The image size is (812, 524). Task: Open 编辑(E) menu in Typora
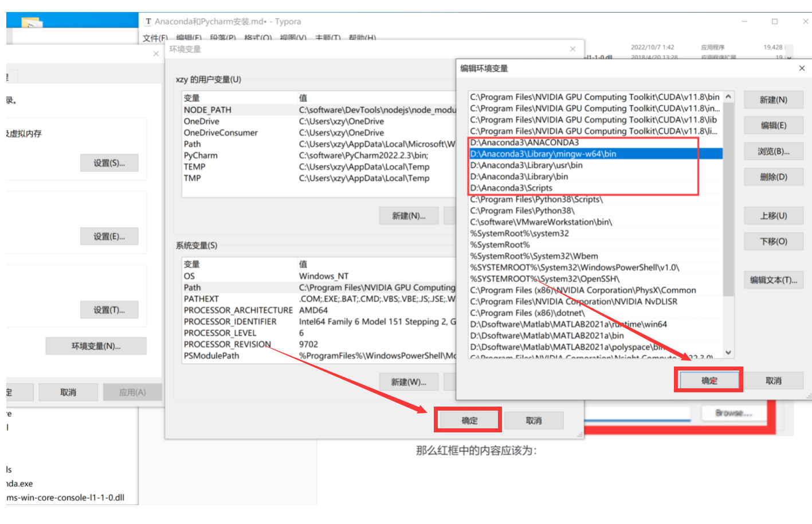pyautogui.click(x=189, y=38)
